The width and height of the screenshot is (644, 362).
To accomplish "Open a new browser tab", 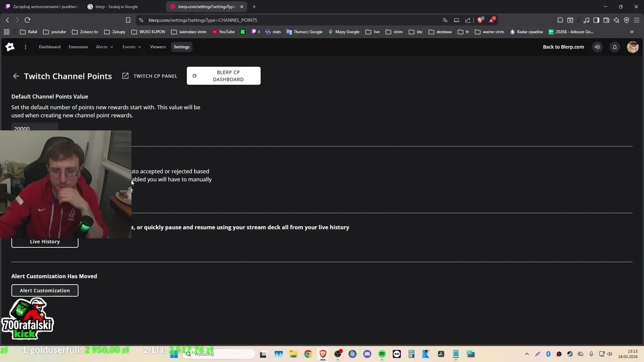I will tap(254, 7).
